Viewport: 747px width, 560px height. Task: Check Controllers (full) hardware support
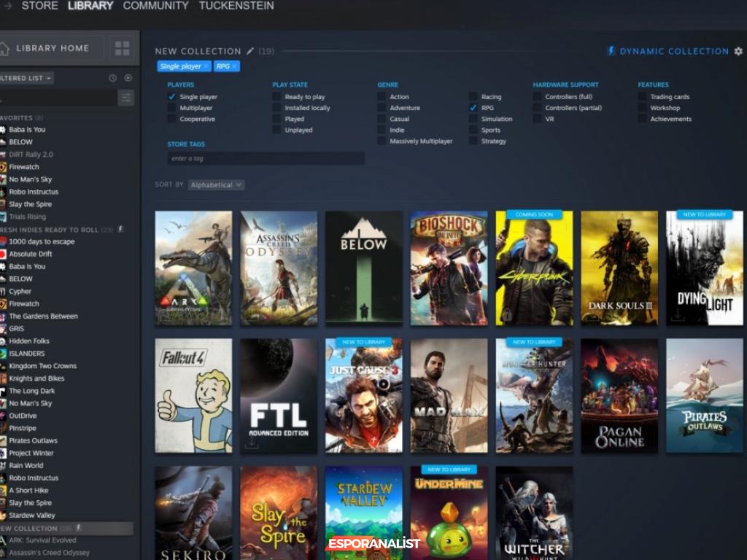537,97
